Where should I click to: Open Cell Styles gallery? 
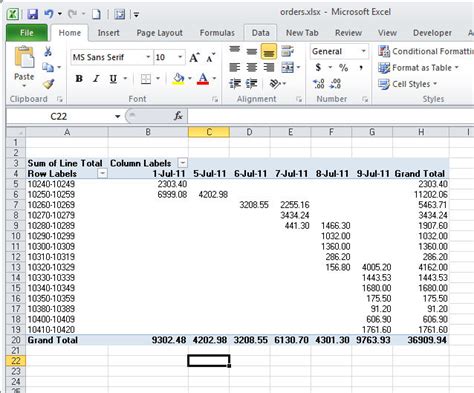408,84
